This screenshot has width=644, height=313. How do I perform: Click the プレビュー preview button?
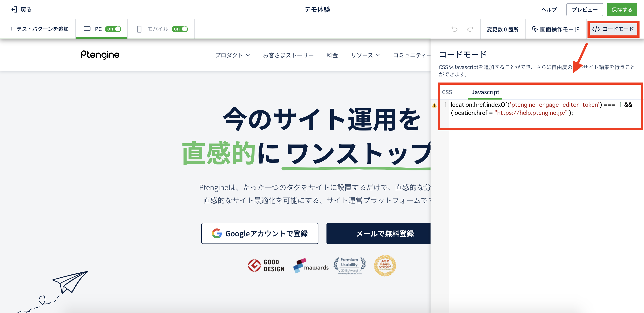pos(585,10)
